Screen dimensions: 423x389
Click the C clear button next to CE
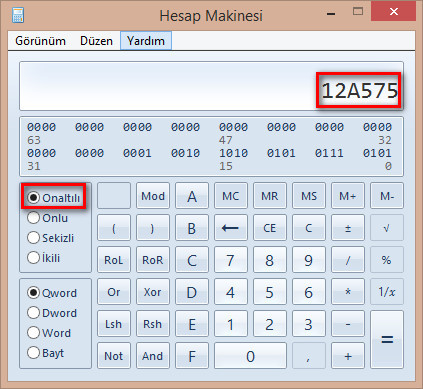click(x=309, y=228)
